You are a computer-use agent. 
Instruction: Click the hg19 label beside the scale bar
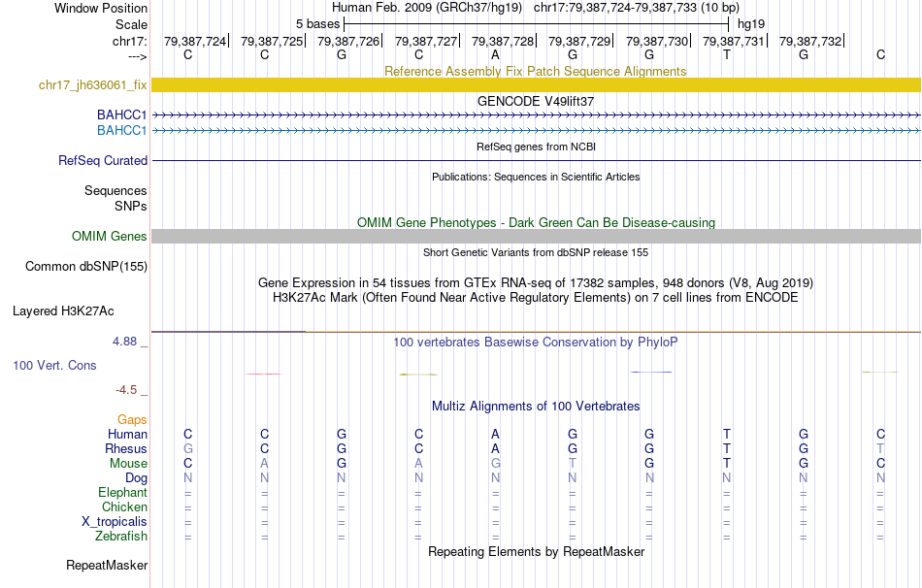click(751, 24)
